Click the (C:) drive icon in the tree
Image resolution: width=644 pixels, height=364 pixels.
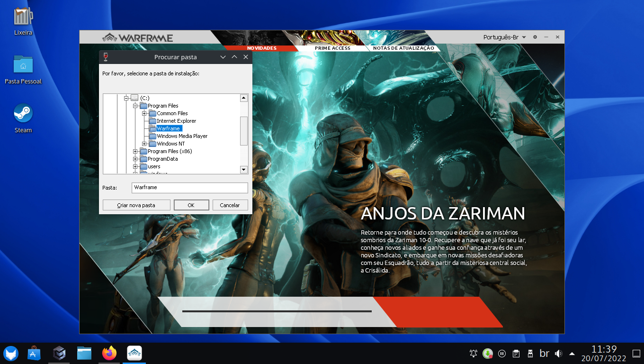click(134, 98)
